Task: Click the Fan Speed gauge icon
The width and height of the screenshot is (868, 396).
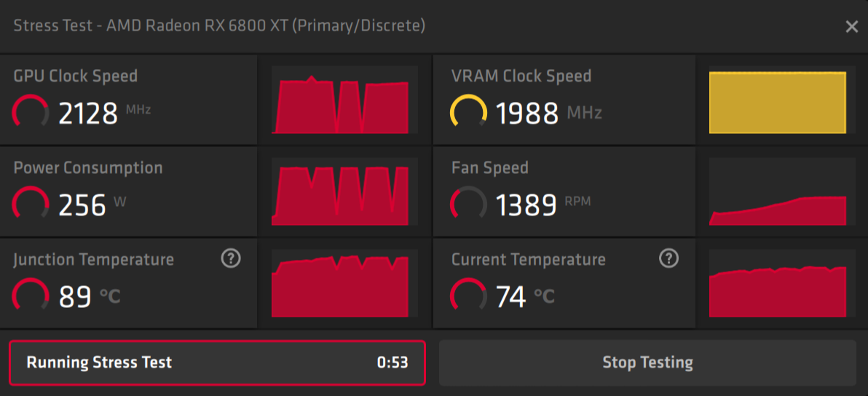Action: [x=469, y=204]
